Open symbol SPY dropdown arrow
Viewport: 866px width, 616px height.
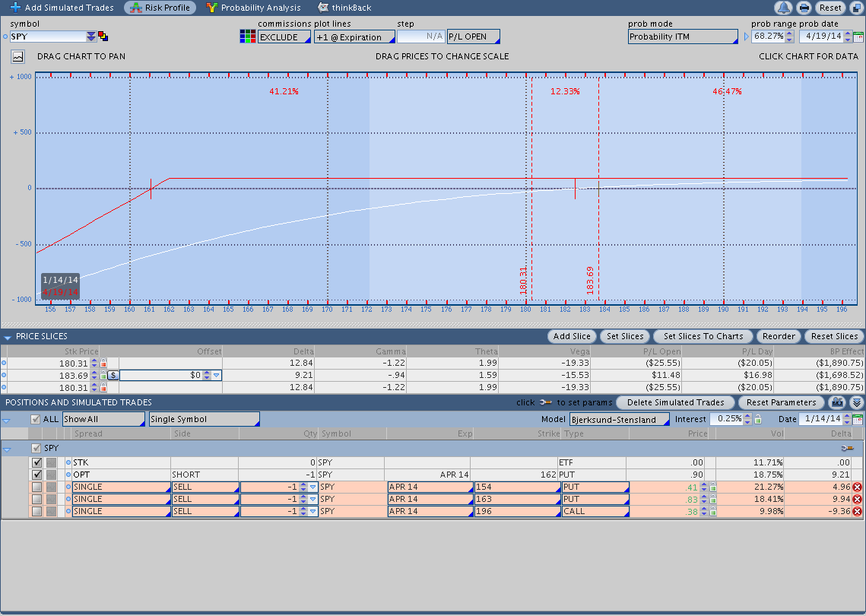click(x=91, y=37)
